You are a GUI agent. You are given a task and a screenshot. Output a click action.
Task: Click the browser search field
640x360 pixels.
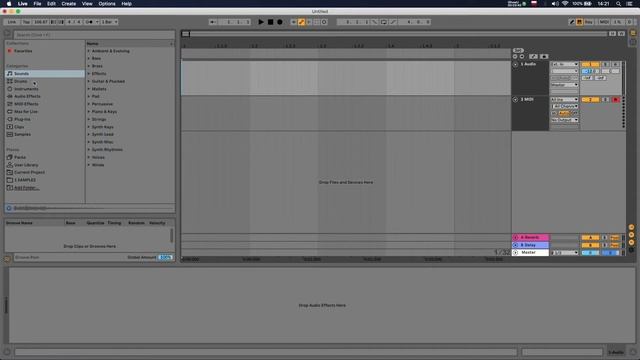click(94, 35)
